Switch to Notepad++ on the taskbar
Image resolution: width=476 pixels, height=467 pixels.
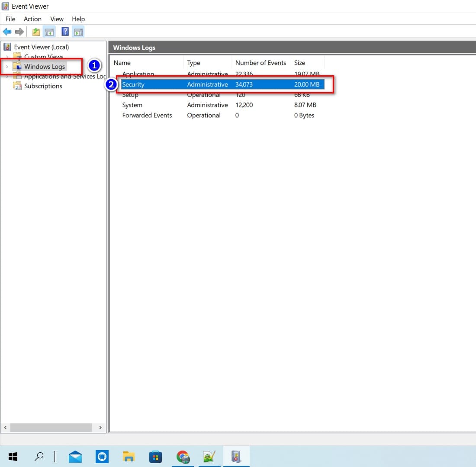tap(209, 456)
